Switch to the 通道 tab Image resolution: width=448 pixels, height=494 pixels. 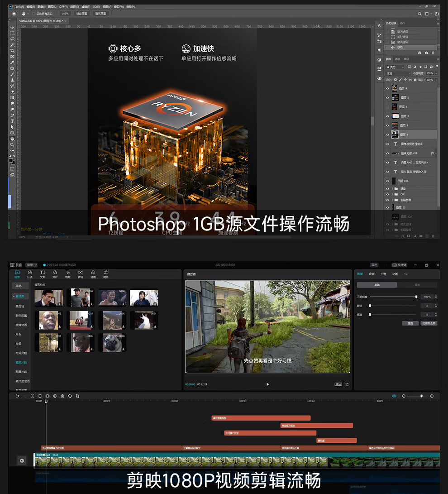coord(397,59)
